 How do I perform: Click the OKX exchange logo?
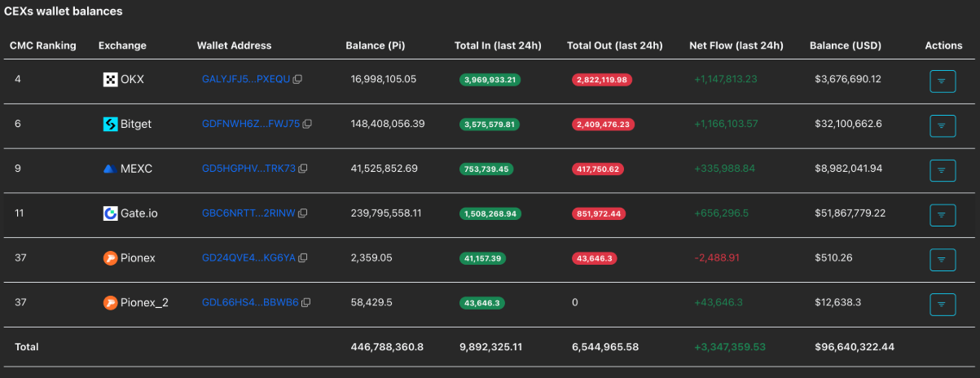pyautogui.click(x=110, y=80)
